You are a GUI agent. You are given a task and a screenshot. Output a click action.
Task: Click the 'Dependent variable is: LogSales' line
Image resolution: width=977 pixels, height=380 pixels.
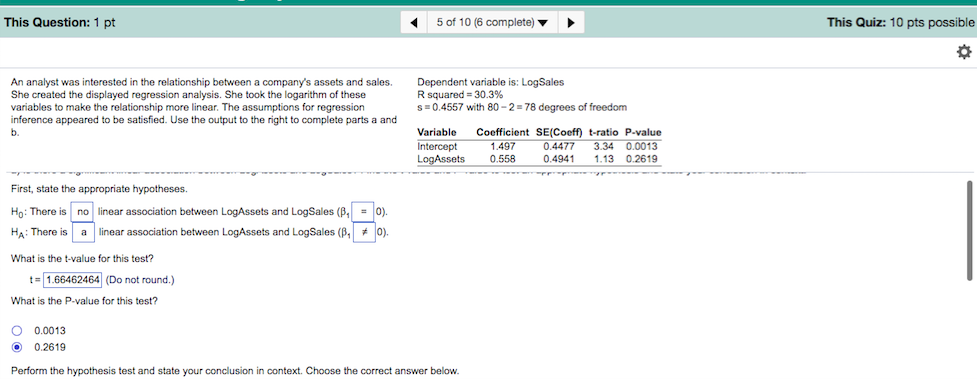490,82
